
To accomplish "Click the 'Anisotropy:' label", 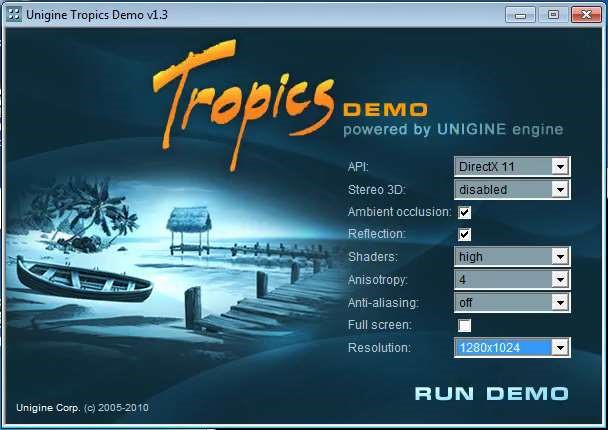I will click(378, 280).
